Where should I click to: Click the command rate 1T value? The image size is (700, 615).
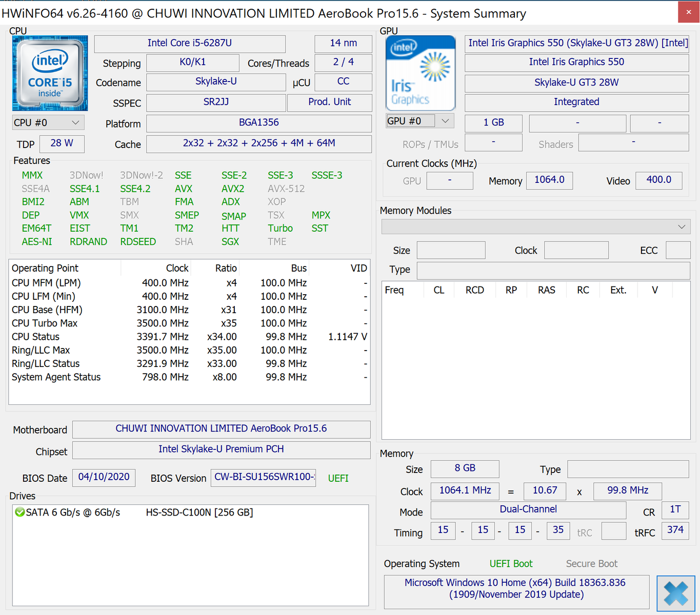tap(675, 510)
